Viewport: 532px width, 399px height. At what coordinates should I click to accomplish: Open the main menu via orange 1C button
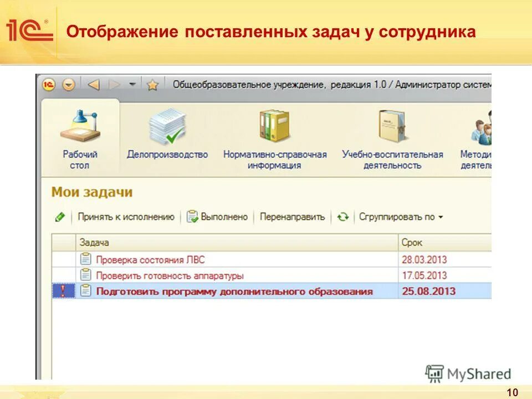tap(50, 84)
